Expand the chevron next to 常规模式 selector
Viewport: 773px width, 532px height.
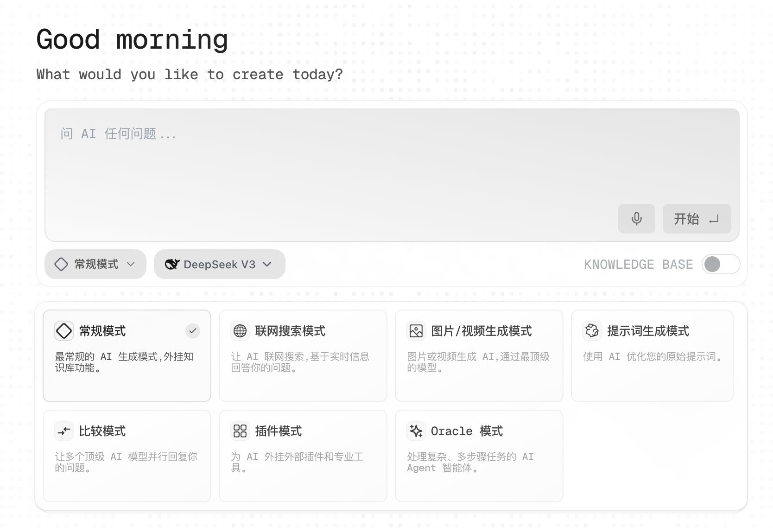(x=131, y=264)
